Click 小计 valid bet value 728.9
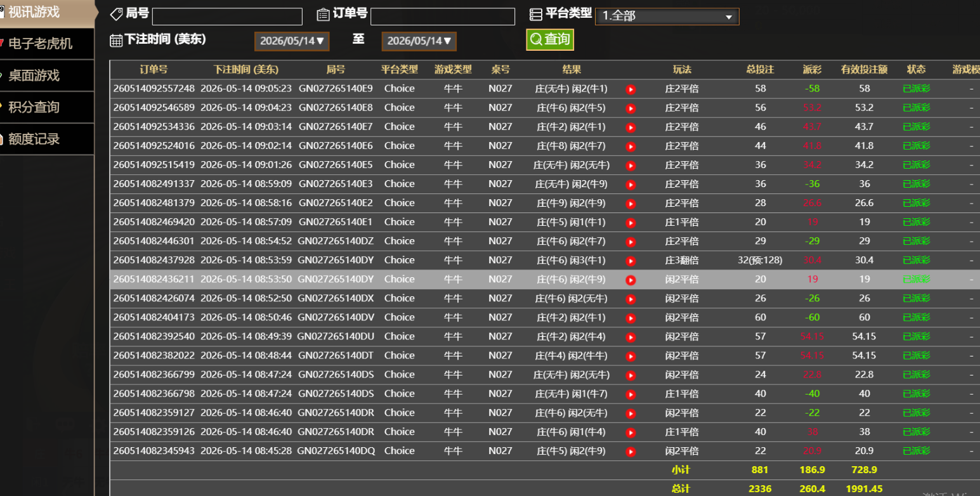Viewport: 980px width, 496px height. 864,470
